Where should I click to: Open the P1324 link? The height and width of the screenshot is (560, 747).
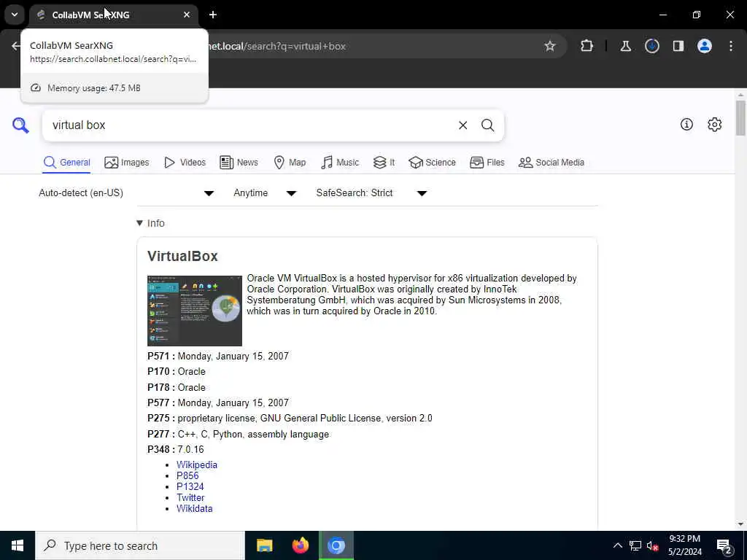point(190,486)
